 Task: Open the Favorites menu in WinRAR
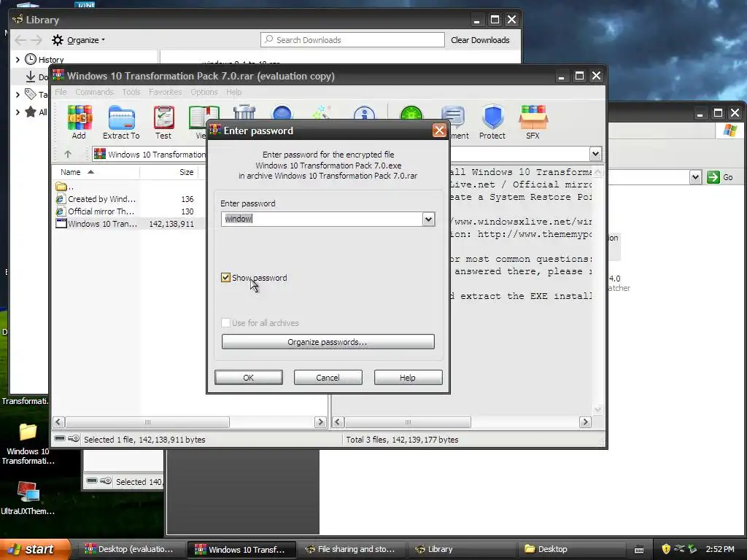166,92
